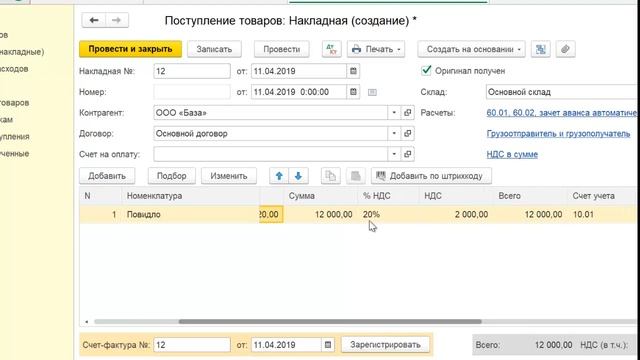Viewport: 640px width, 360px height.
Task: Click the Склад Основной склад field
Action: click(x=562, y=92)
